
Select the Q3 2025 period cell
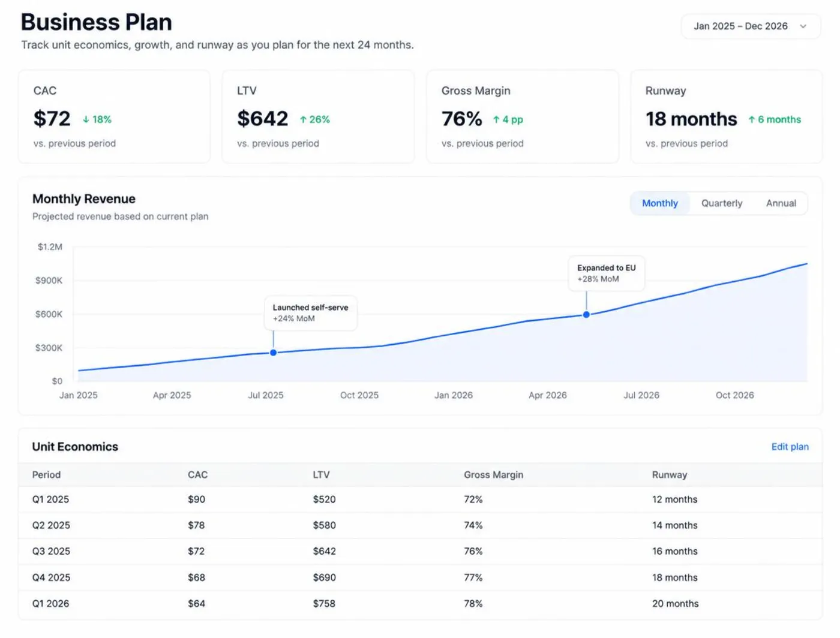pyautogui.click(x=51, y=551)
